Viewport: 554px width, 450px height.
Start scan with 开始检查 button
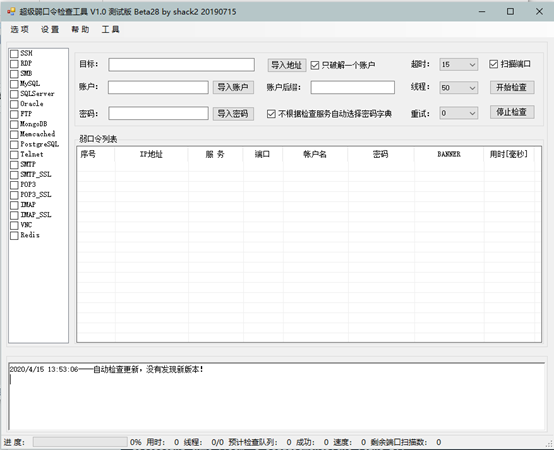(x=512, y=87)
